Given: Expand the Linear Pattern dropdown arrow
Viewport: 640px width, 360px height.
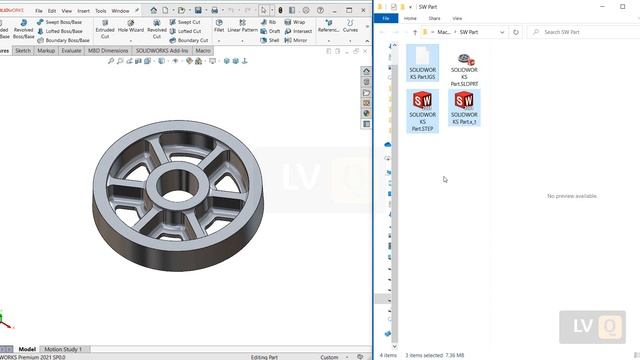Looking at the screenshot, I should click(242, 41).
